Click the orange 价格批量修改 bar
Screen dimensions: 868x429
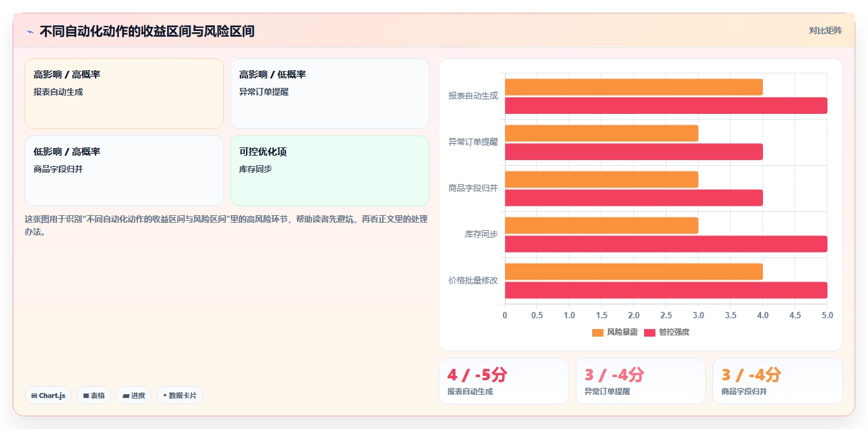pos(634,271)
